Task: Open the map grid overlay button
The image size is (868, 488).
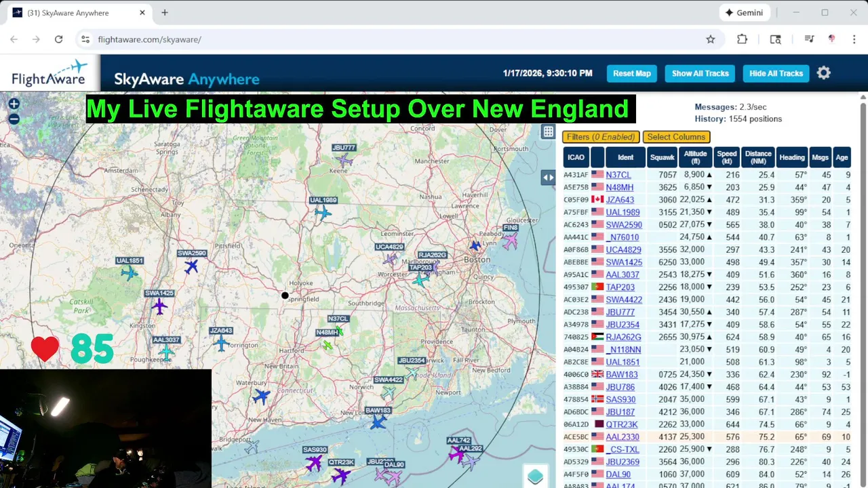Action: pyautogui.click(x=548, y=132)
